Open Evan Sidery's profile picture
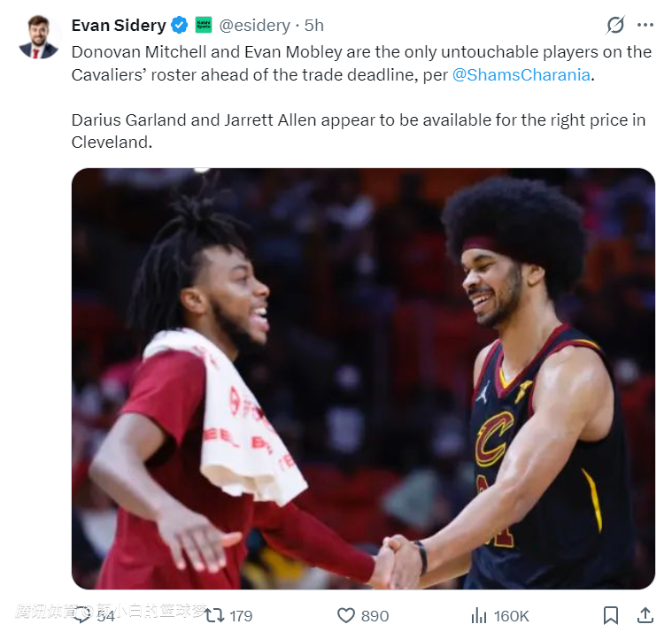The image size is (672, 632). click(38, 37)
